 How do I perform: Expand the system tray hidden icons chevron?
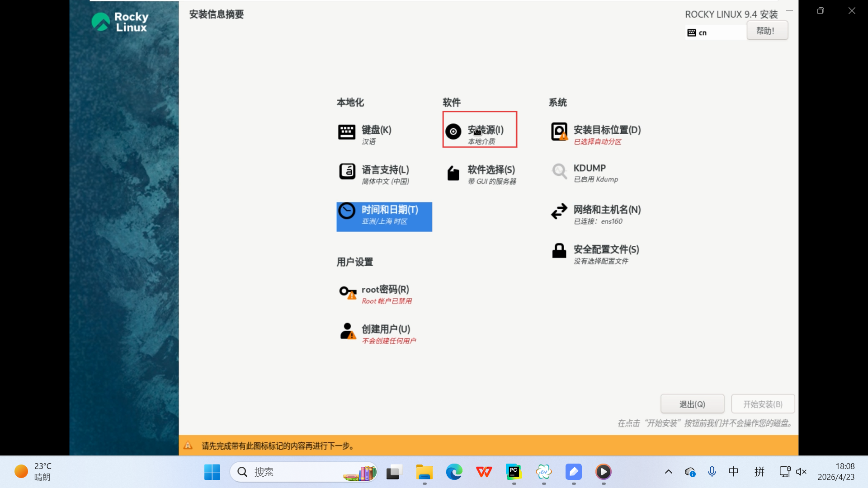pyautogui.click(x=668, y=472)
